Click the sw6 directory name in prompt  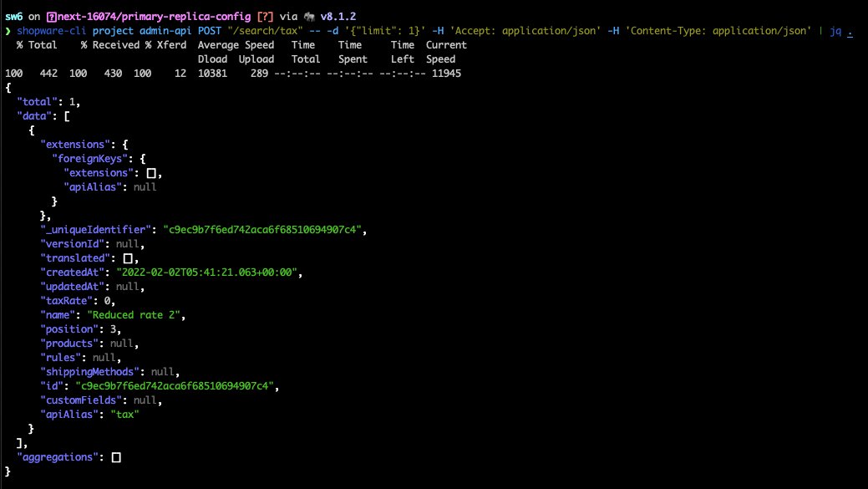(14, 17)
